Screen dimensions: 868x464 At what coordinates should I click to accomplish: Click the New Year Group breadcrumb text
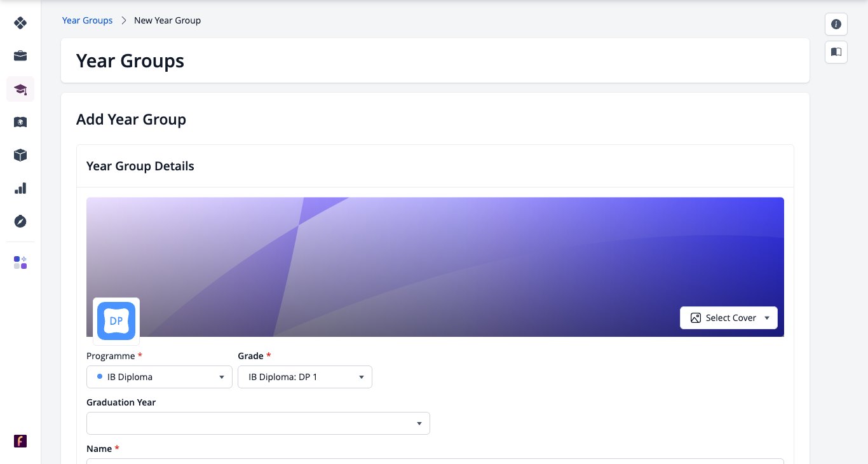[167, 20]
